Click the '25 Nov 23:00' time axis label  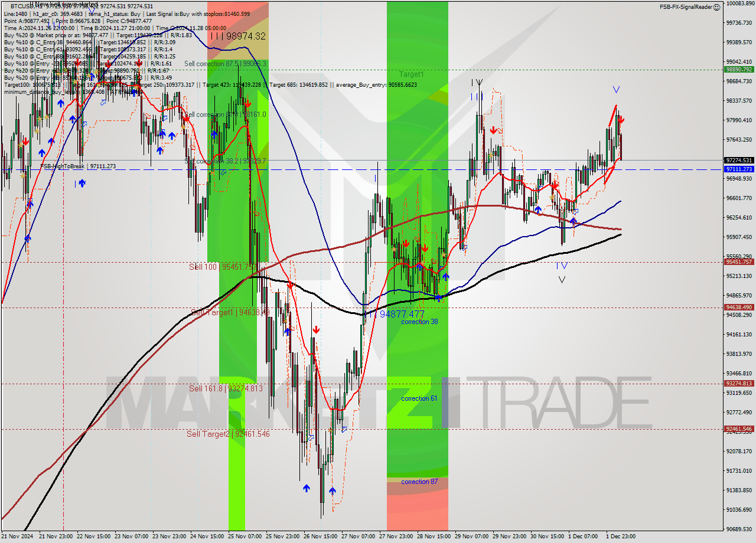284,537
